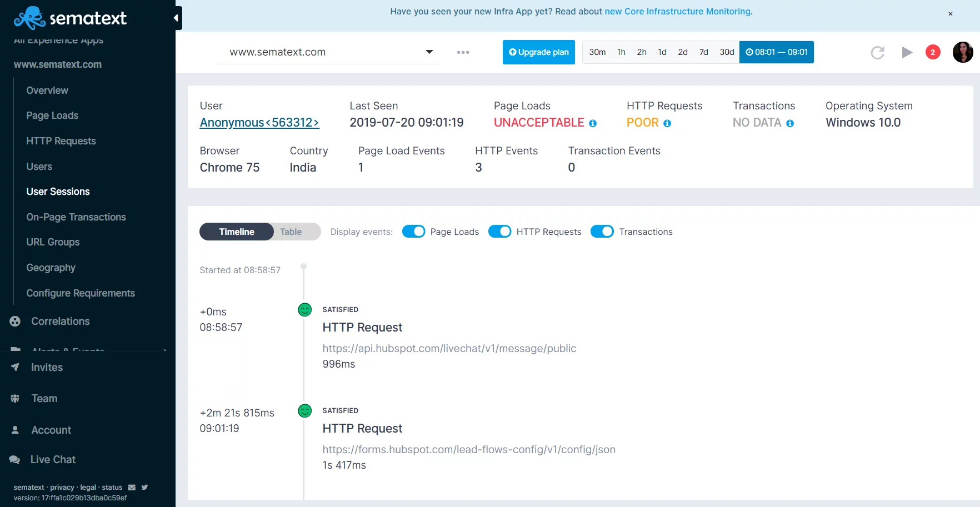
Task: Click the satisfied smiley at 08:58:57
Action: pos(304,310)
